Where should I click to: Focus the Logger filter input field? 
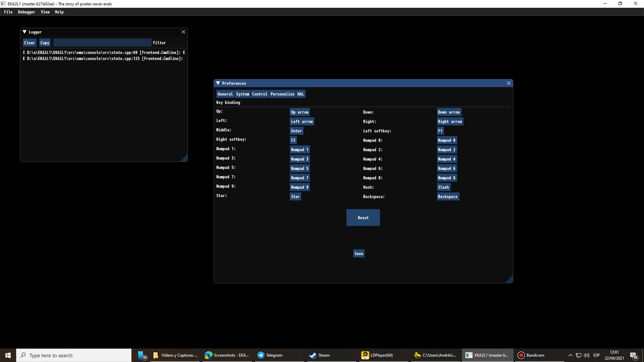[x=102, y=43]
